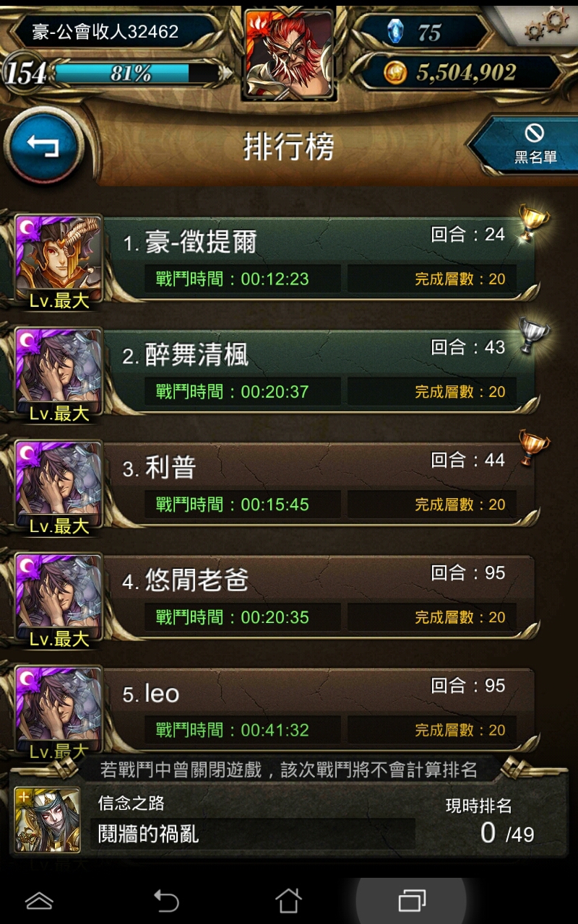
Task: Open the 鬩牆的禍亂 stage panel
Action: point(289,821)
